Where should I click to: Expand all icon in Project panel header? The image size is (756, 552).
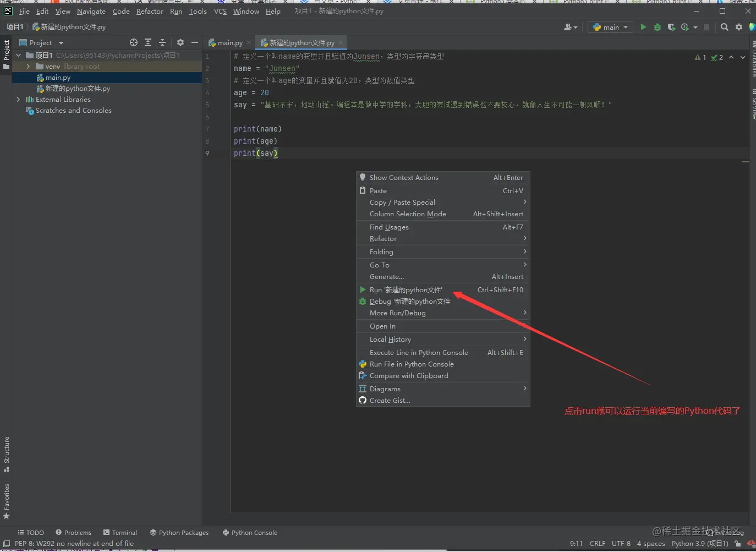point(148,42)
